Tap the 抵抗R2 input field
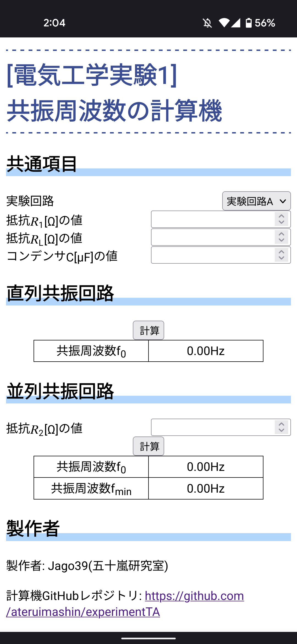Image resolution: width=297 pixels, height=644 pixels. click(x=212, y=427)
